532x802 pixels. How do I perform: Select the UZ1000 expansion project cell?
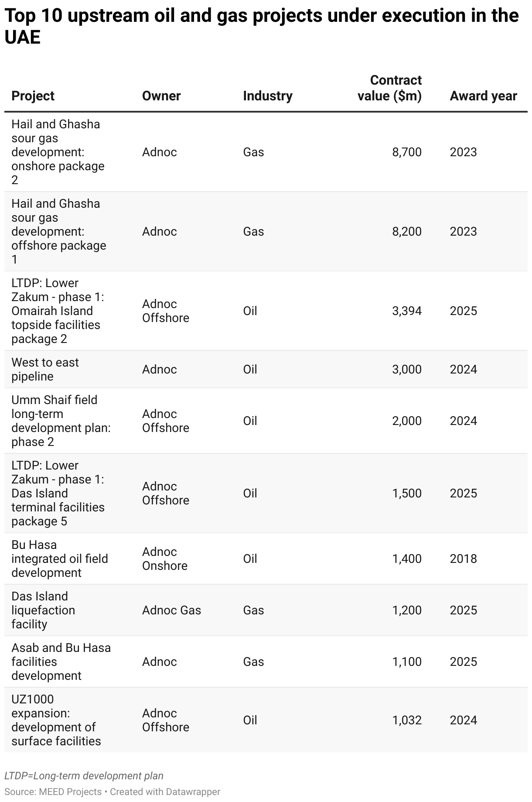tap(56, 720)
